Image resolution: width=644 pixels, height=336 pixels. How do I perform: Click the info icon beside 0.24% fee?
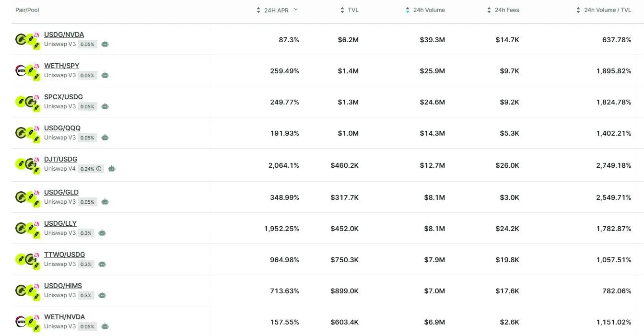[x=99, y=169]
